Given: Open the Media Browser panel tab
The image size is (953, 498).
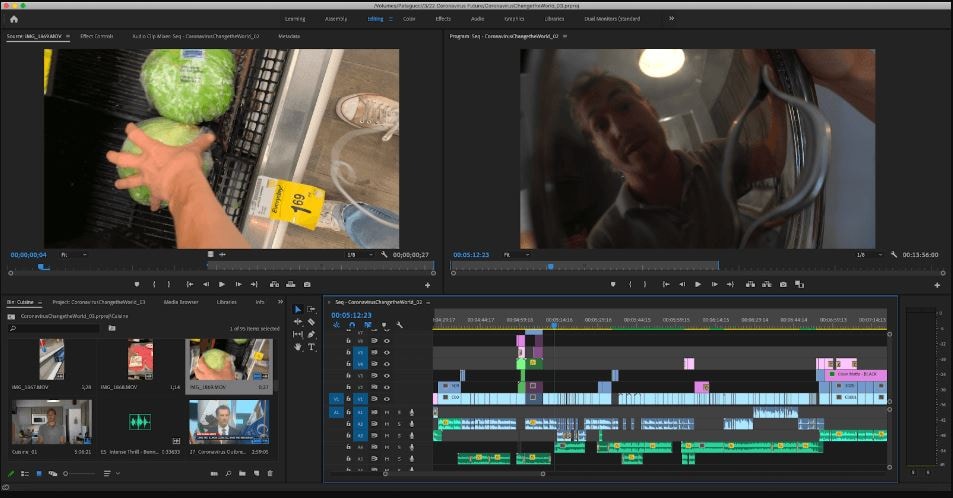Looking at the screenshot, I should point(181,301).
